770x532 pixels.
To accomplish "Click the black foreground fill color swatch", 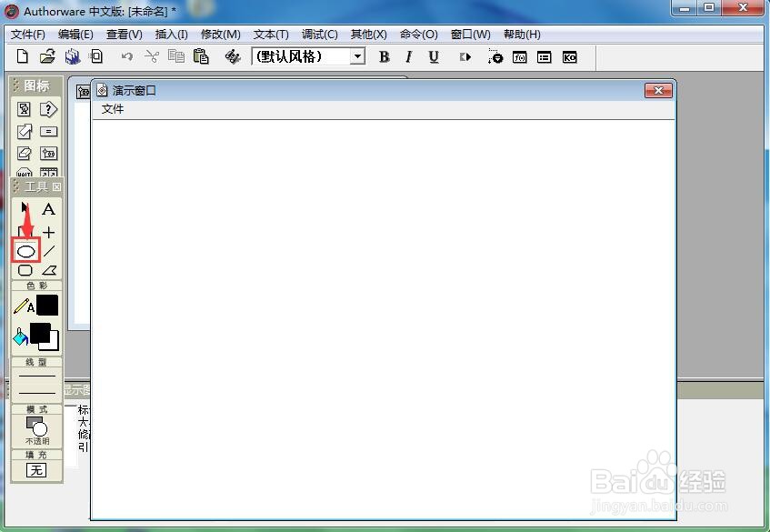I will [40, 333].
